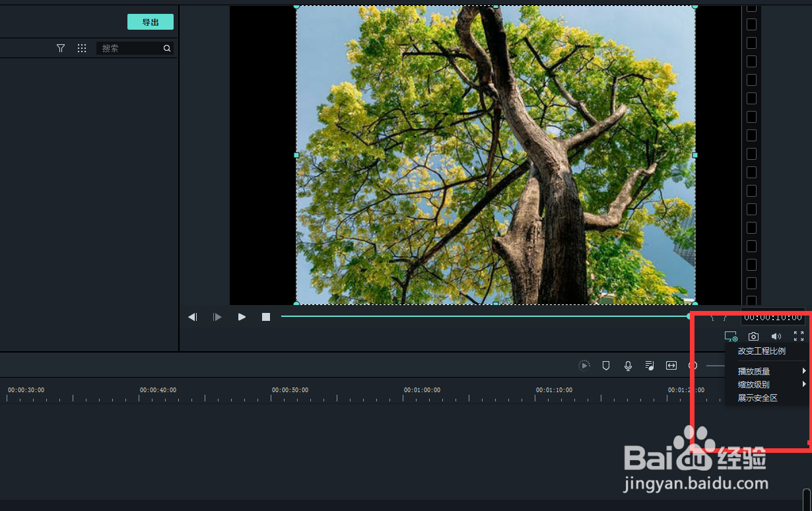The height and width of the screenshot is (511, 812).
Task: Select the tree image in preview
Action: (x=495, y=155)
